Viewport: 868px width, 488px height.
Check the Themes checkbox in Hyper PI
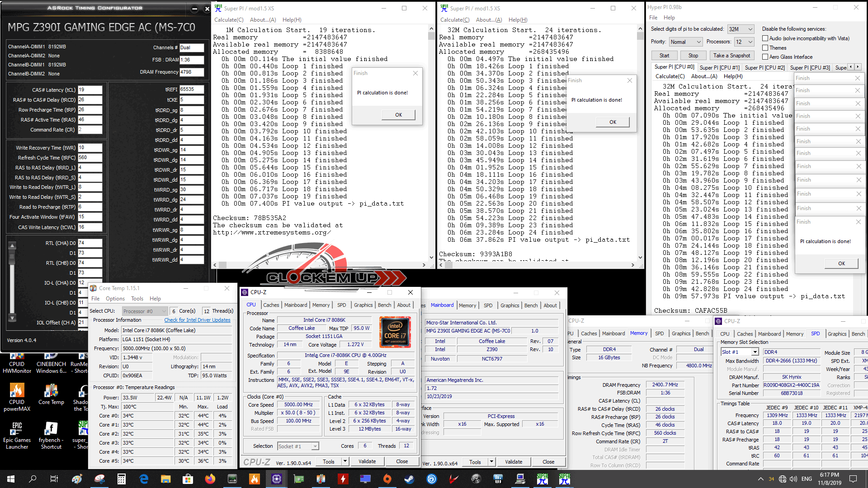tap(765, 48)
